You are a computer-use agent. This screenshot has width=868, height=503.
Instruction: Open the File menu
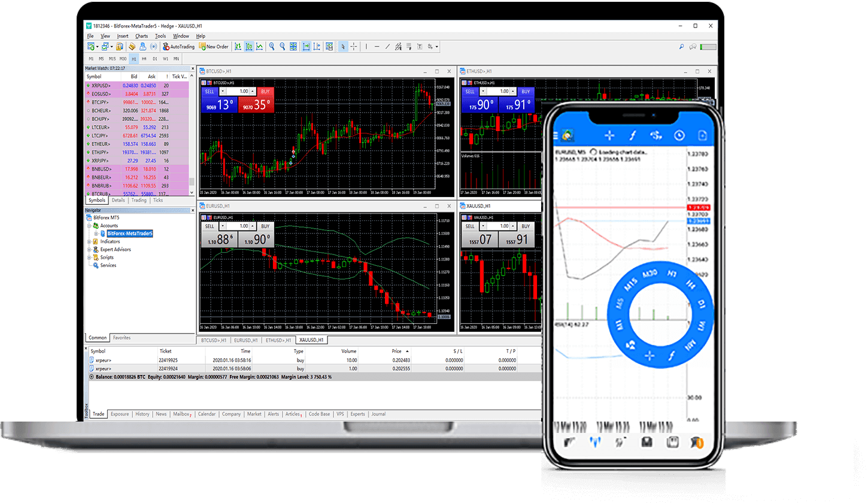[90, 36]
